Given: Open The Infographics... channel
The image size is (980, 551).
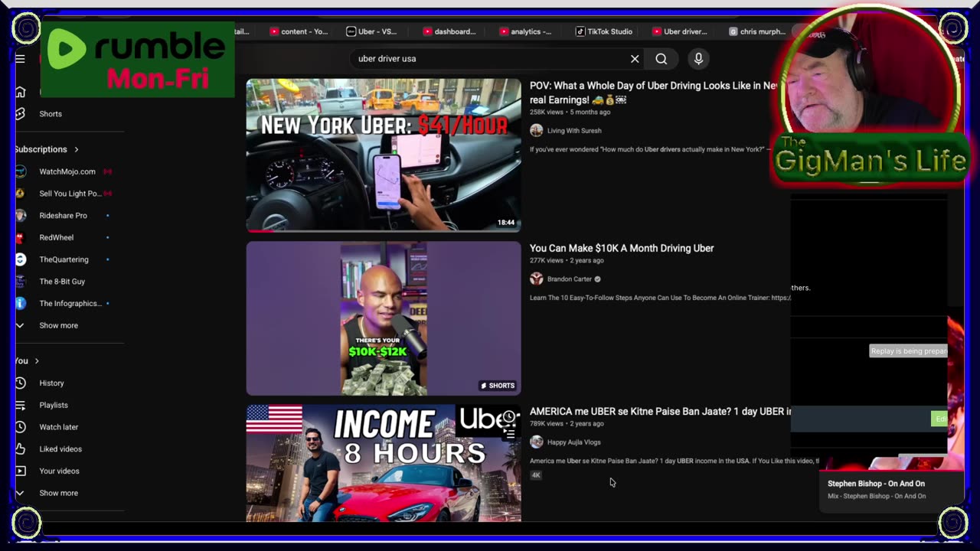Looking at the screenshot, I should point(70,303).
